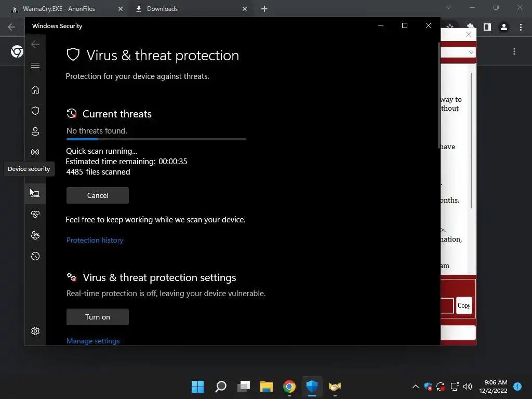The image size is (532, 399).
Task: Open Downloads page three-dot menu
Action: pyautogui.click(x=514, y=51)
